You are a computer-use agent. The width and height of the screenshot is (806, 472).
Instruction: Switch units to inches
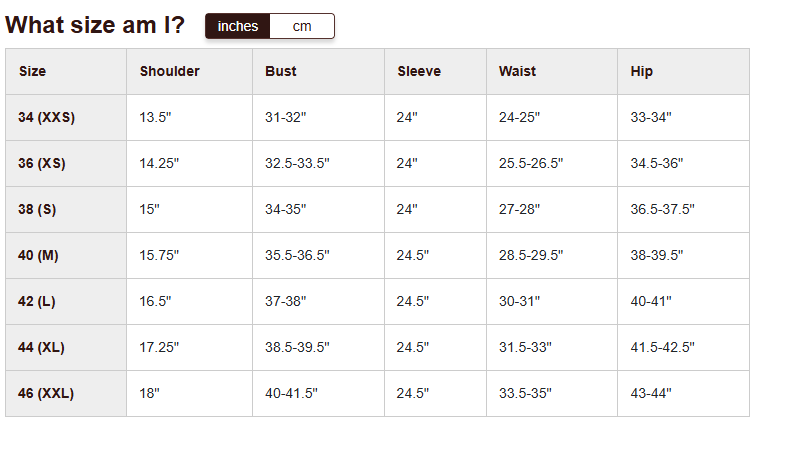(x=238, y=27)
